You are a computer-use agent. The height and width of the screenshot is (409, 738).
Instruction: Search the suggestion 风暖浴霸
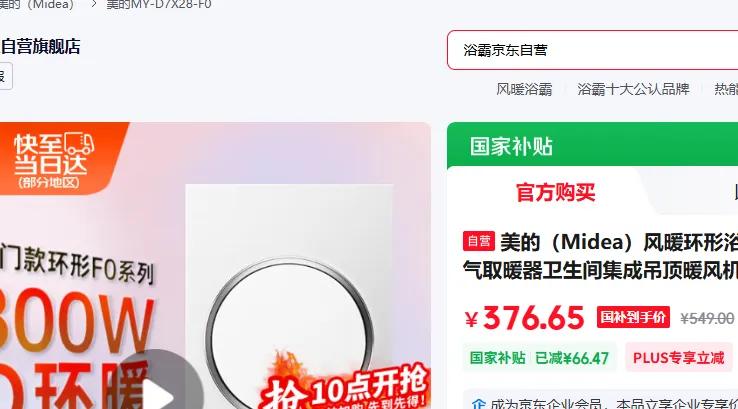(524, 89)
